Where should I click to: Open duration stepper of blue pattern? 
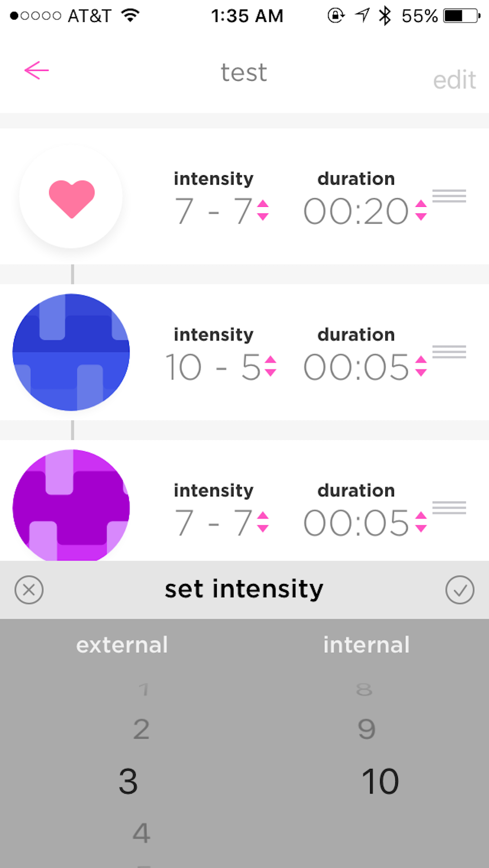(421, 366)
